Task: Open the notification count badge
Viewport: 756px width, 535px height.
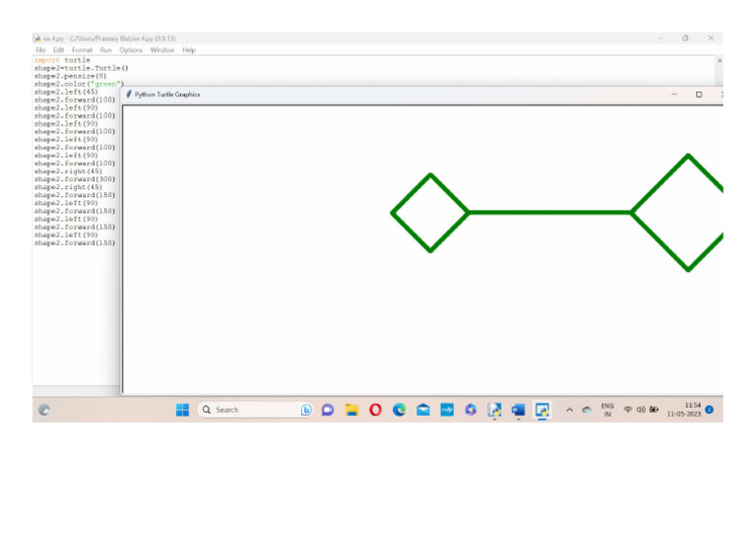Action: point(709,410)
